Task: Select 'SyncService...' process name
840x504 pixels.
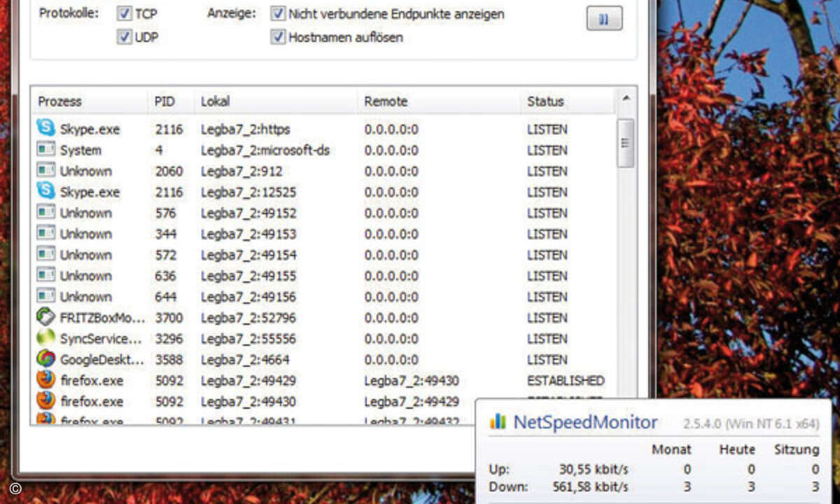Action: tap(102, 339)
